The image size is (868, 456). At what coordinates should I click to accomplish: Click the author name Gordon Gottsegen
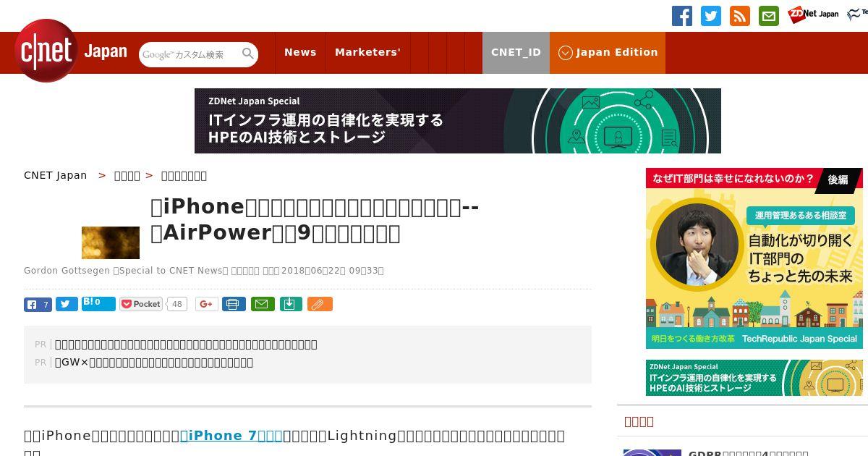pos(67,271)
